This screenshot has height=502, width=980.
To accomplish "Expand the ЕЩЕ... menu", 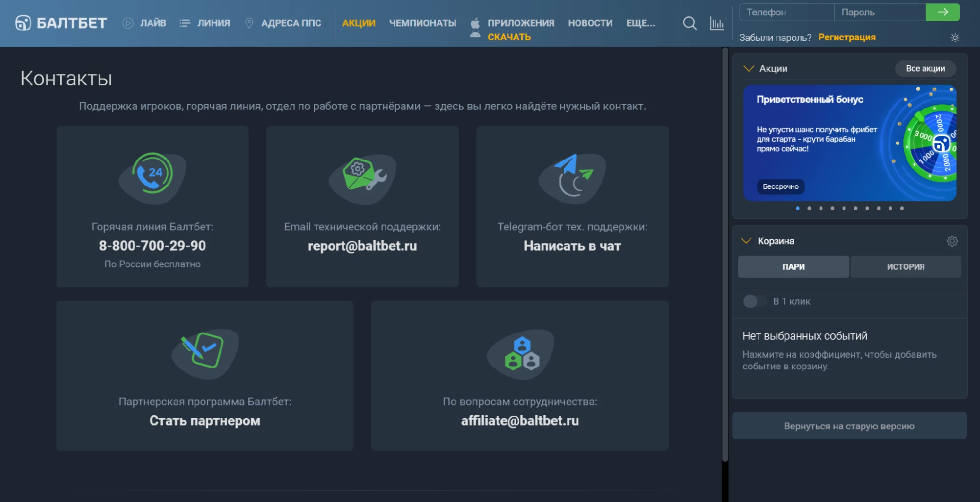I will point(640,23).
